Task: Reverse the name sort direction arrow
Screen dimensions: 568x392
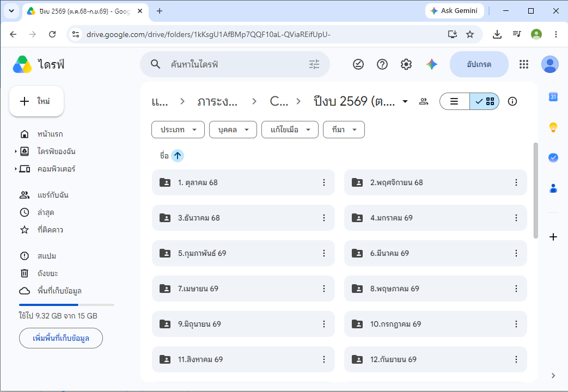Action: 178,156
